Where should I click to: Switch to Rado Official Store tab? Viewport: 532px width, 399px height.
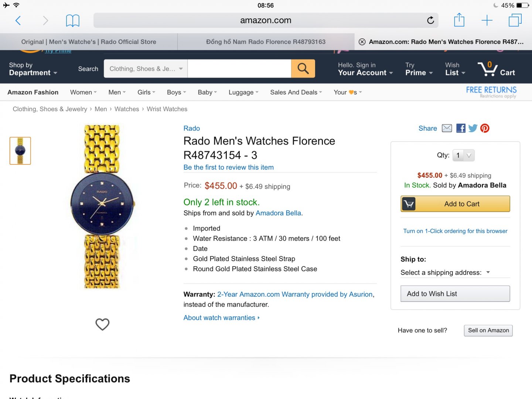tap(89, 42)
